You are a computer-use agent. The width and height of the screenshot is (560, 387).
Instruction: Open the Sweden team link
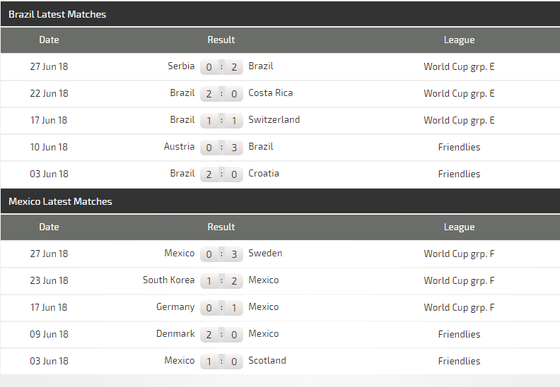265,253
